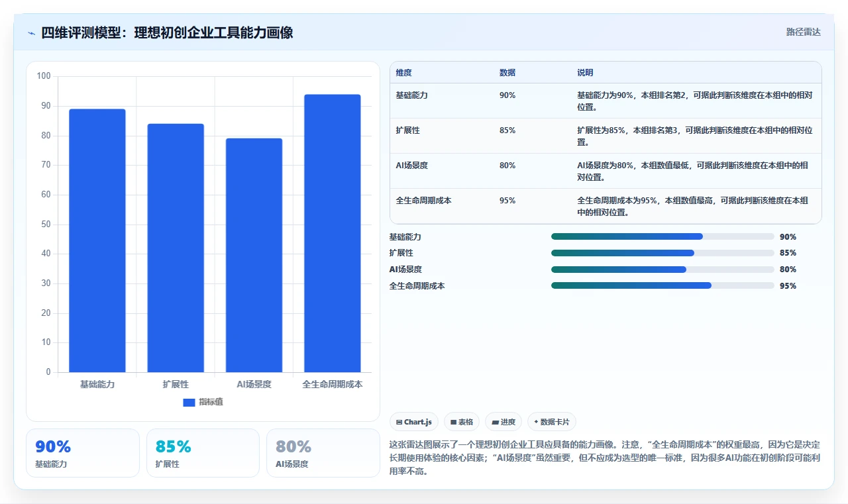Screen dimensions: 848x504
Task: Select the 数据卡片 tag chip
Action: point(552,422)
